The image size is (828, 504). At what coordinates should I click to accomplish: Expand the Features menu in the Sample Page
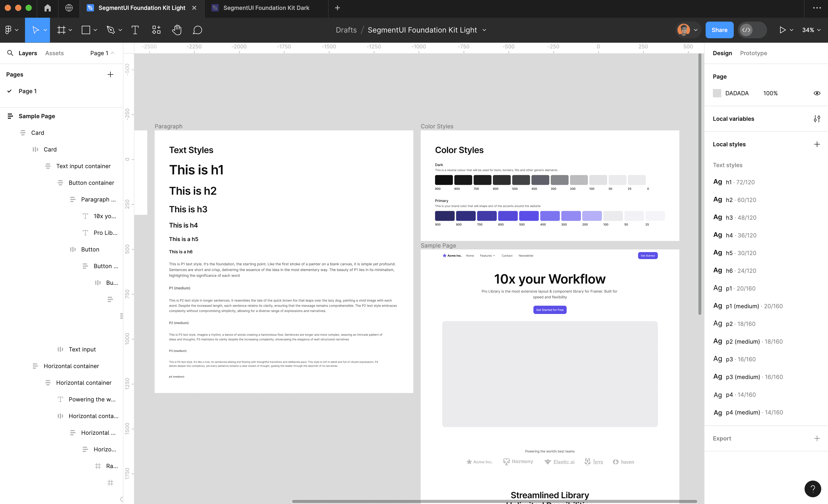487,255
